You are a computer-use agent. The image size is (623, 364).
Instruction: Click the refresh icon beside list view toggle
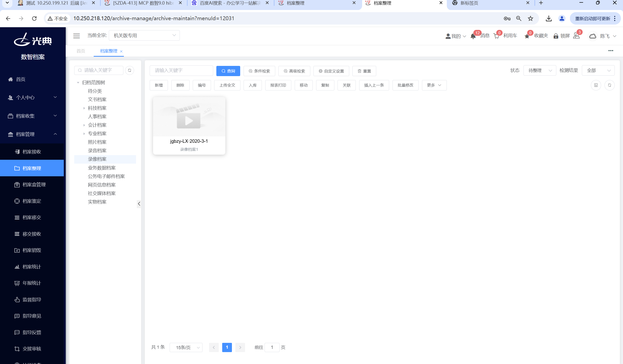point(609,85)
